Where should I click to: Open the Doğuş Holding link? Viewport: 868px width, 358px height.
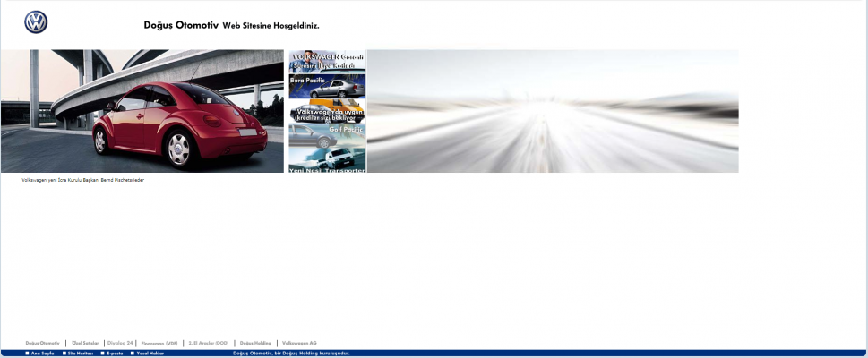click(255, 343)
